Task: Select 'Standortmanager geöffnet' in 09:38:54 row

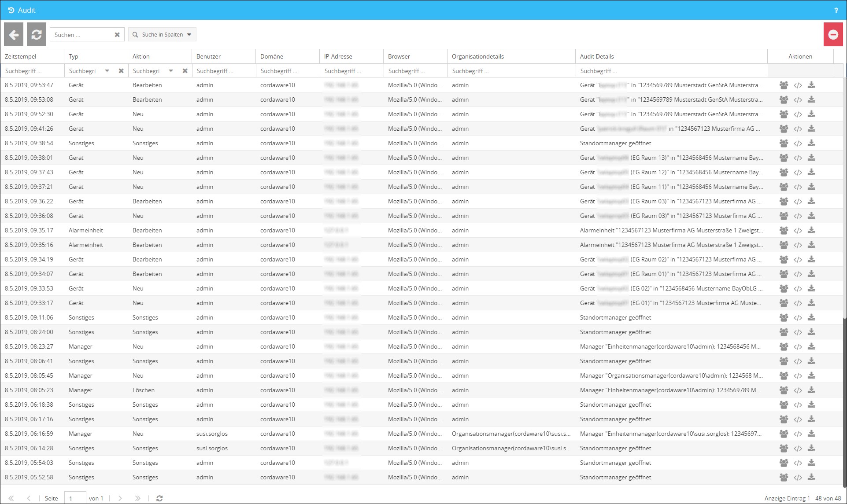Action: coord(615,143)
